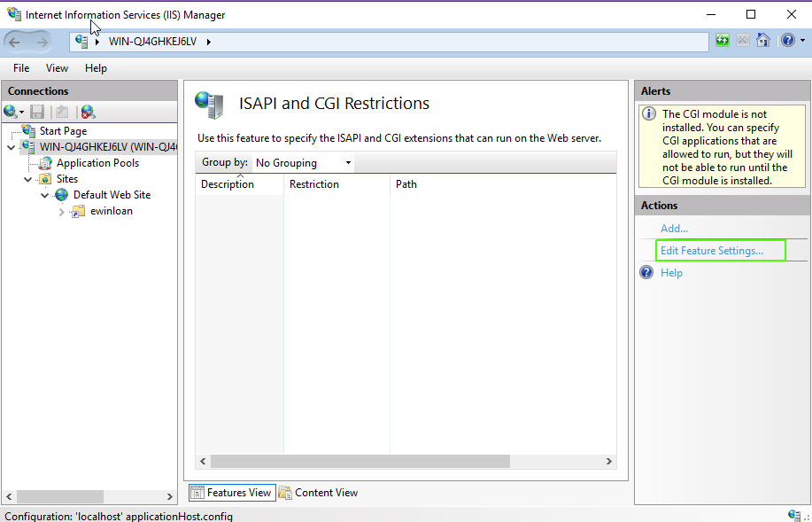Collapse the WIN-QJ4GHKEJ6LV server node

(11, 148)
